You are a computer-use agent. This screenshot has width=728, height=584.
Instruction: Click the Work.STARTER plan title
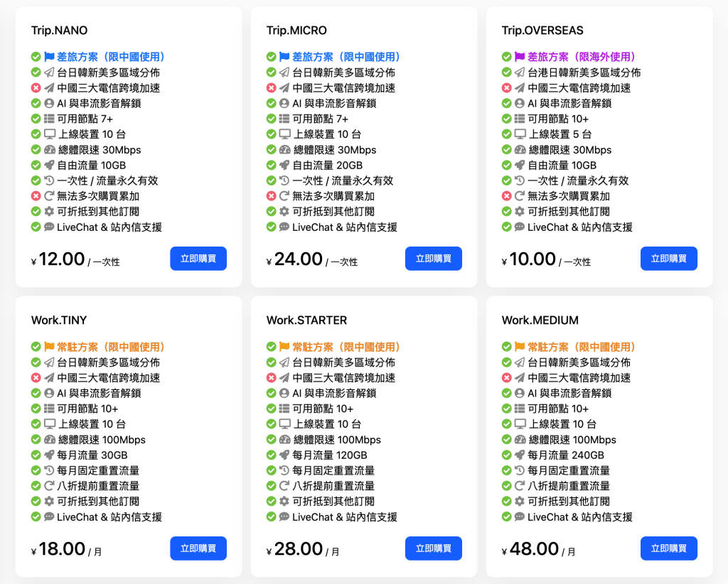point(307,320)
